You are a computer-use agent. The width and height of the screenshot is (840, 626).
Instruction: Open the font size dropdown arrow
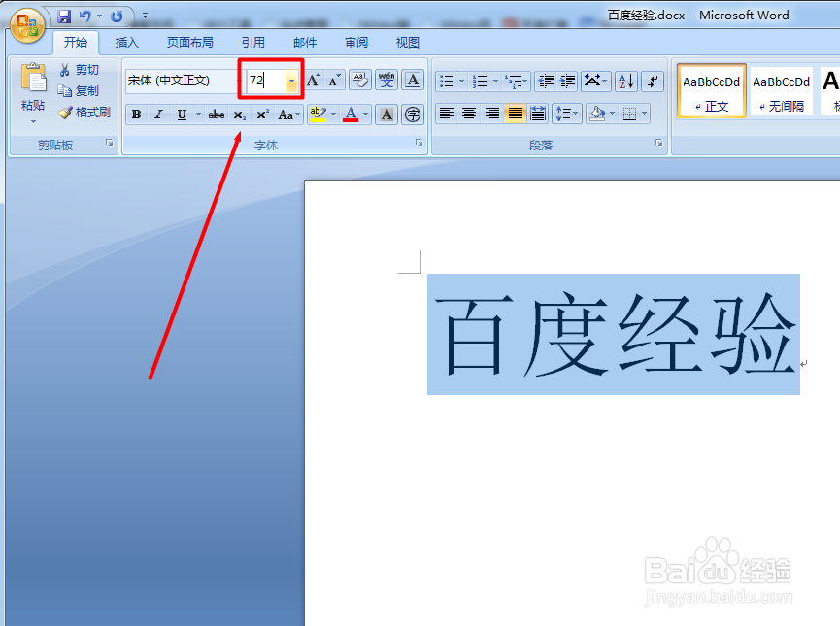click(292, 81)
